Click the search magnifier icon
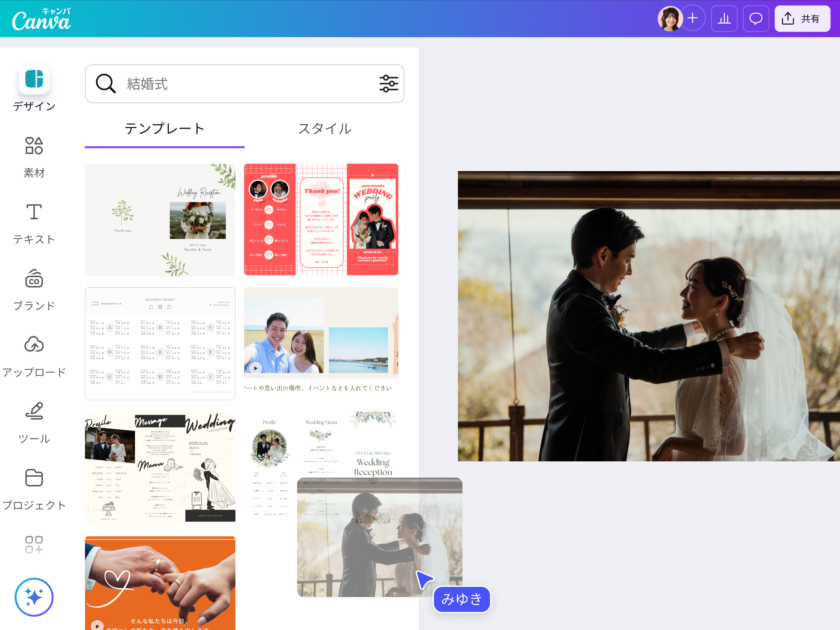 [105, 84]
